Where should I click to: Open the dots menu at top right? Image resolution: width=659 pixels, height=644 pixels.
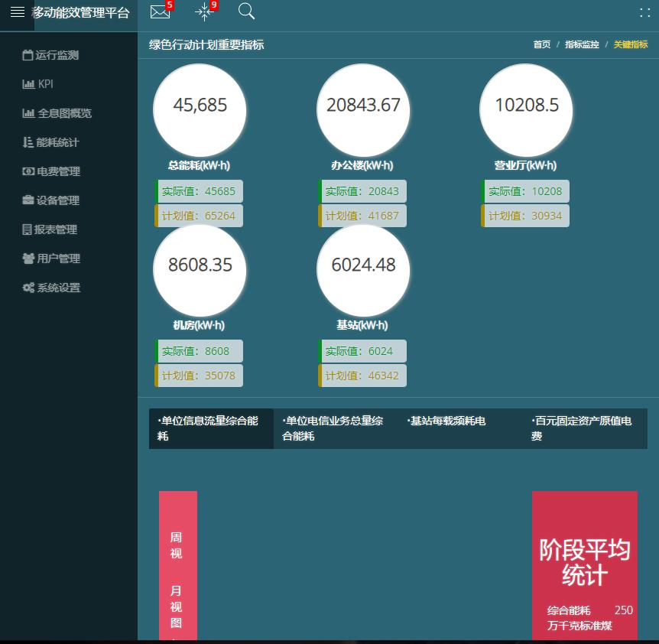point(644,12)
